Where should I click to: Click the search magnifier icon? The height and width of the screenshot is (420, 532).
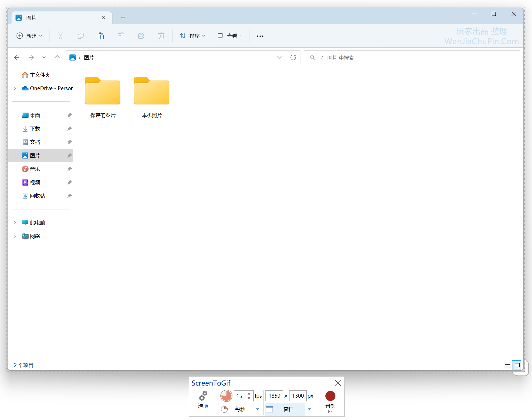(x=312, y=58)
